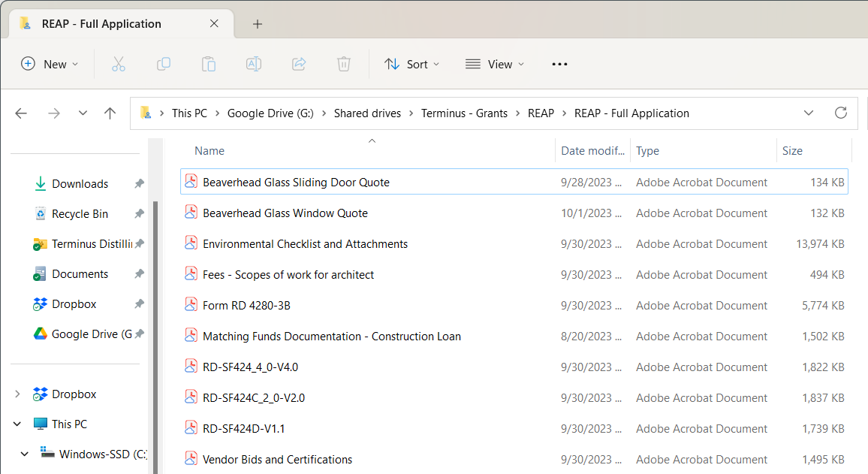Click the Terminus - Grants breadcrumb
Image resolution: width=868 pixels, height=474 pixels.
pos(464,113)
